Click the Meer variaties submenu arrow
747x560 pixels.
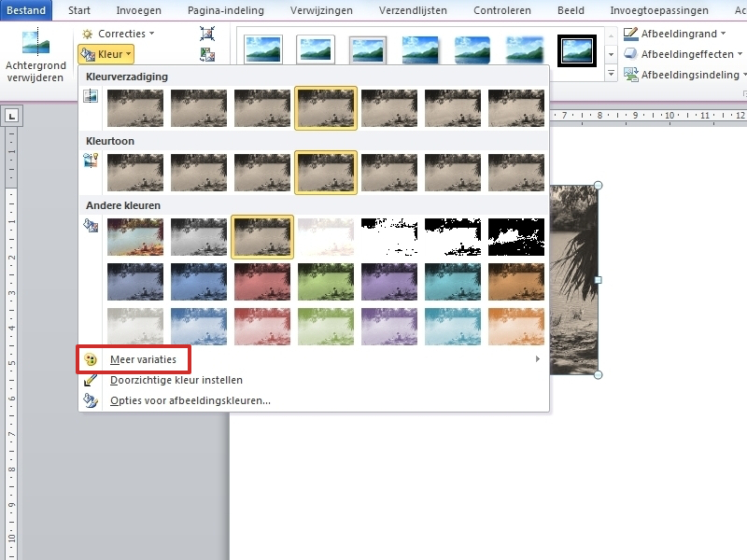[x=538, y=359]
